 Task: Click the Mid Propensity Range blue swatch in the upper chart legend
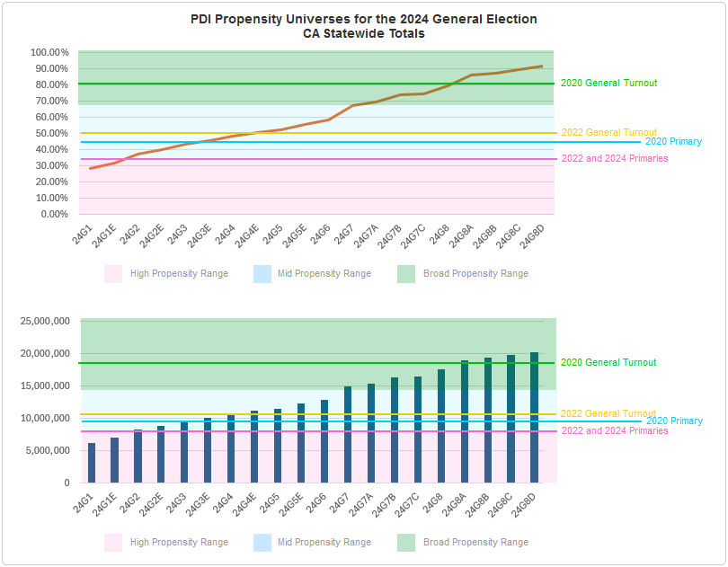262,273
